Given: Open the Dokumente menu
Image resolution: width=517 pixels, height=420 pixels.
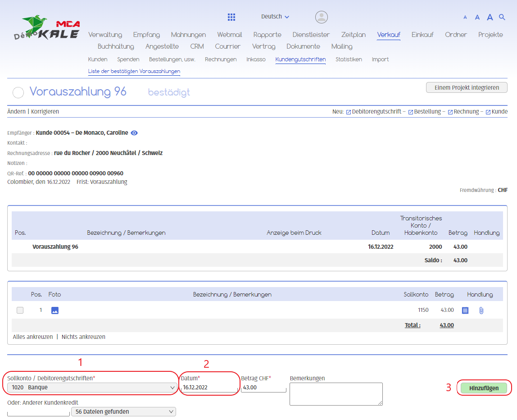Looking at the screenshot, I should (x=303, y=46).
